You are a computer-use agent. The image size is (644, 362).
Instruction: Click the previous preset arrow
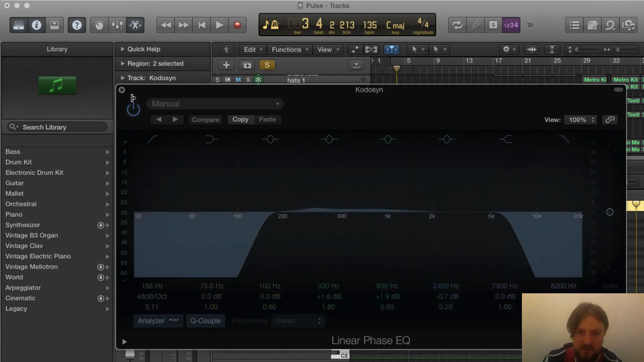coord(159,120)
